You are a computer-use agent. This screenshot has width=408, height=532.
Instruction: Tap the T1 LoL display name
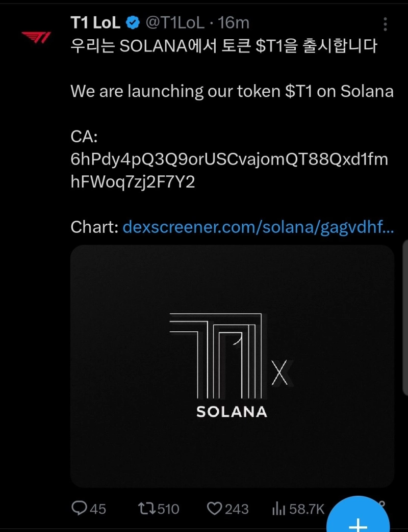[x=96, y=23]
